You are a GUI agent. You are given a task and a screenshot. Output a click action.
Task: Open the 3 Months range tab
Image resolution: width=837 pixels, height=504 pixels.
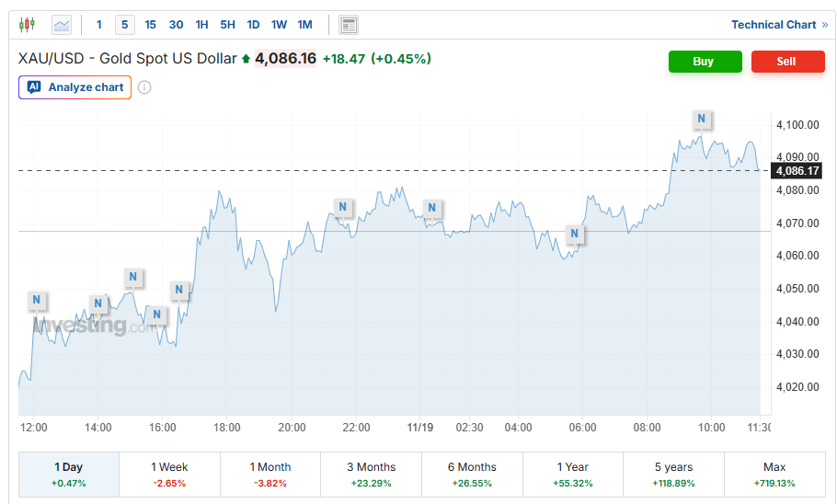coord(371,474)
